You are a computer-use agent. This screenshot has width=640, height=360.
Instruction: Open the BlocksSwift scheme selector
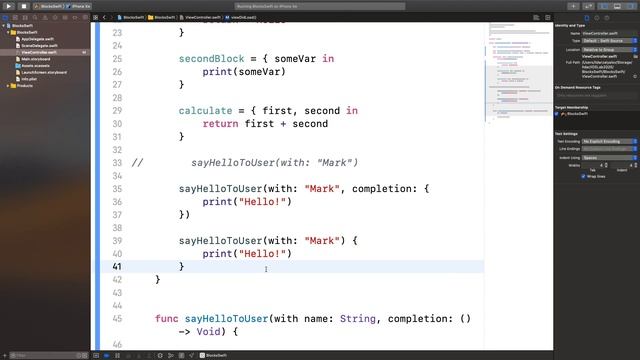point(49,6)
